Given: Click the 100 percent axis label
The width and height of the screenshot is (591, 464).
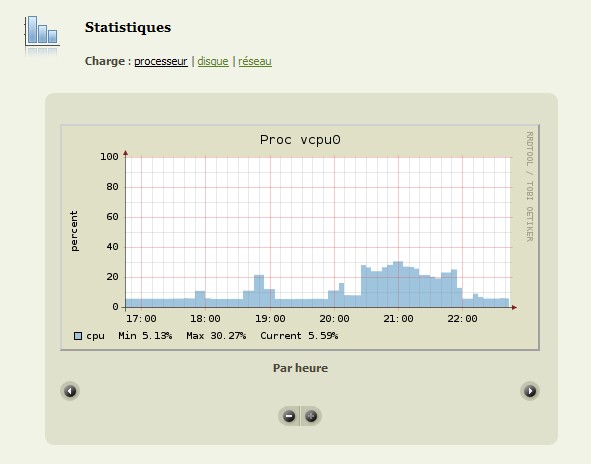Looking at the screenshot, I should (x=109, y=156).
